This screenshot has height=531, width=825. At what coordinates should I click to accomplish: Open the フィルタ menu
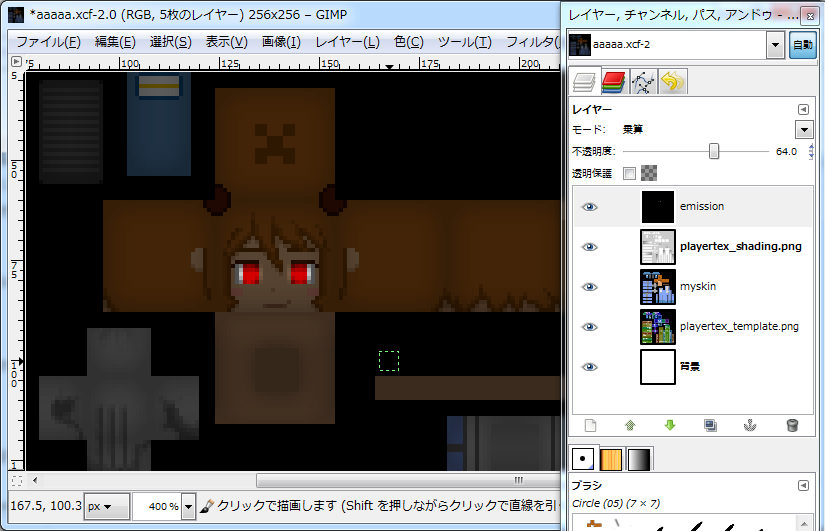531,42
